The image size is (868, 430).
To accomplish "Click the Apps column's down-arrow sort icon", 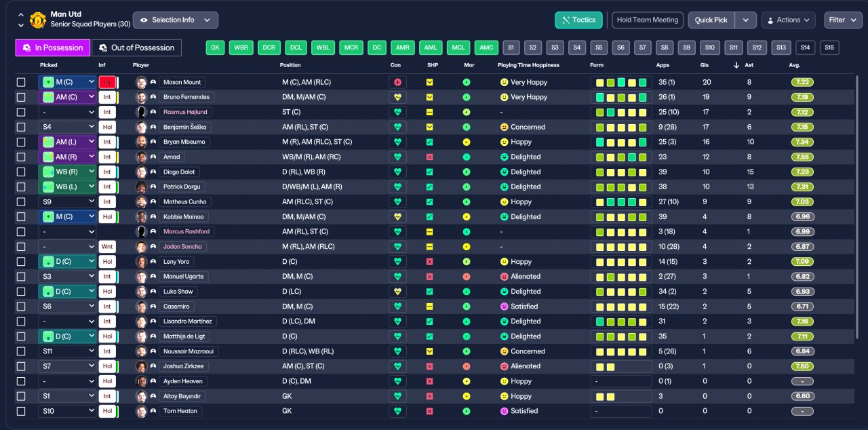I will [737, 65].
